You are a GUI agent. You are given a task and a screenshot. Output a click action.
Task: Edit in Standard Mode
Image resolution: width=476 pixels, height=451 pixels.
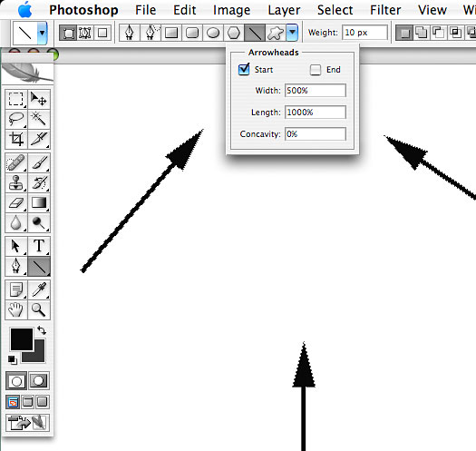click(x=16, y=381)
